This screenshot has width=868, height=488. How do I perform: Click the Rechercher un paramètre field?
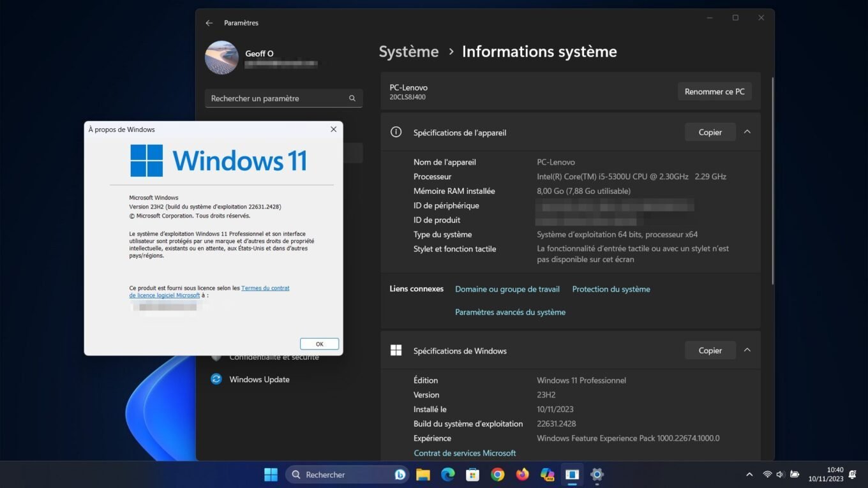point(283,98)
